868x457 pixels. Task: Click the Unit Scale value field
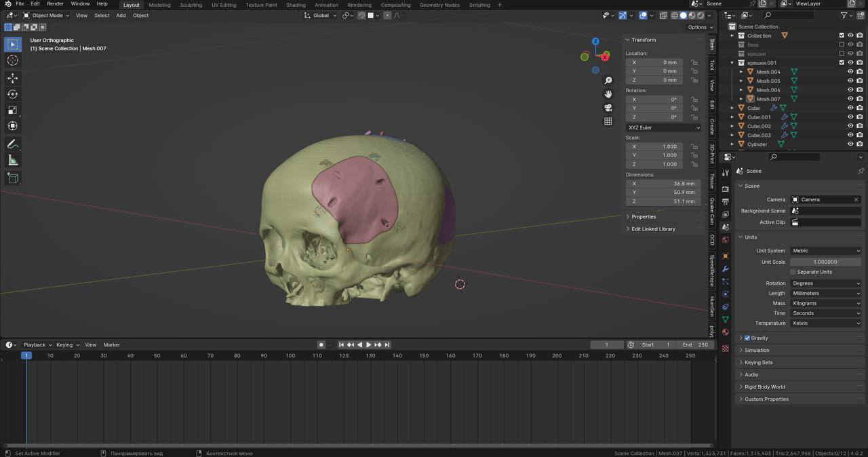point(825,262)
